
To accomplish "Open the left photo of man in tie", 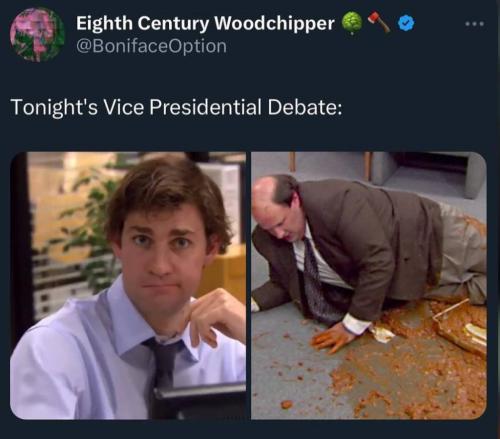I will [x=128, y=286].
